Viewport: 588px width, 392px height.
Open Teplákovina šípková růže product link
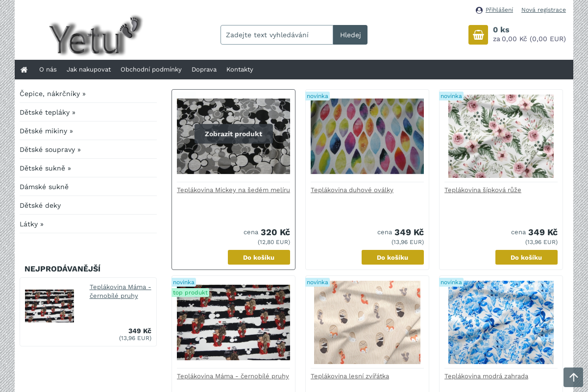click(483, 190)
